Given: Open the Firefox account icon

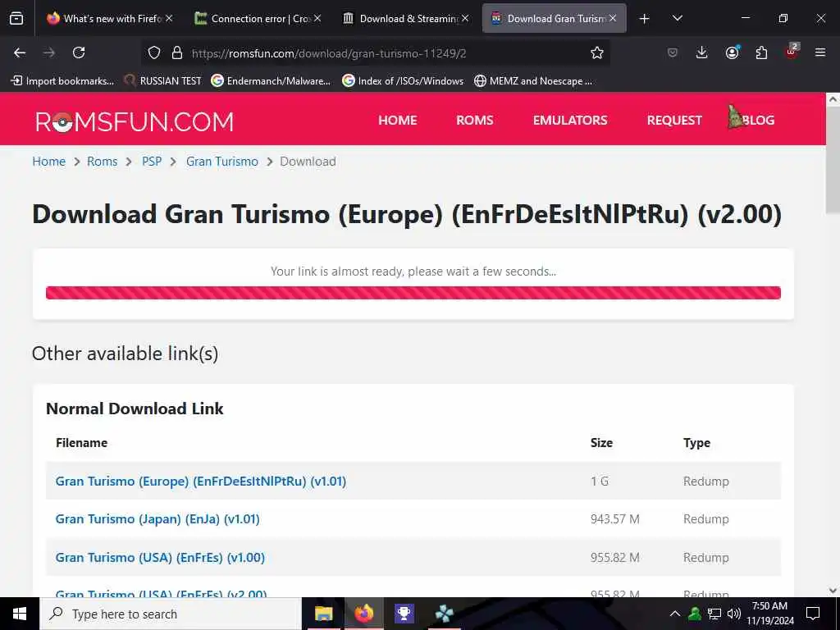Looking at the screenshot, I should [732, 52].
